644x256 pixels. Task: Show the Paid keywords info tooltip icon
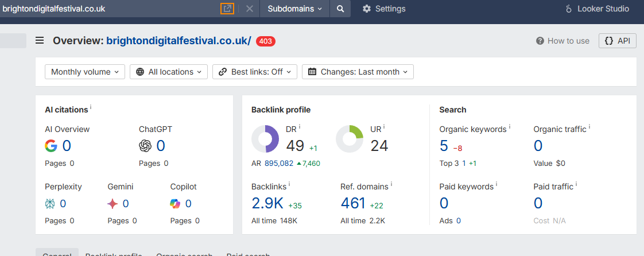pos(496,184)
